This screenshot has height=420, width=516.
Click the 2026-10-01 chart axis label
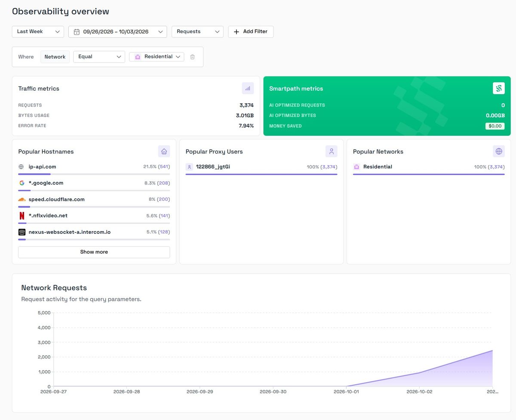[346, 392]
